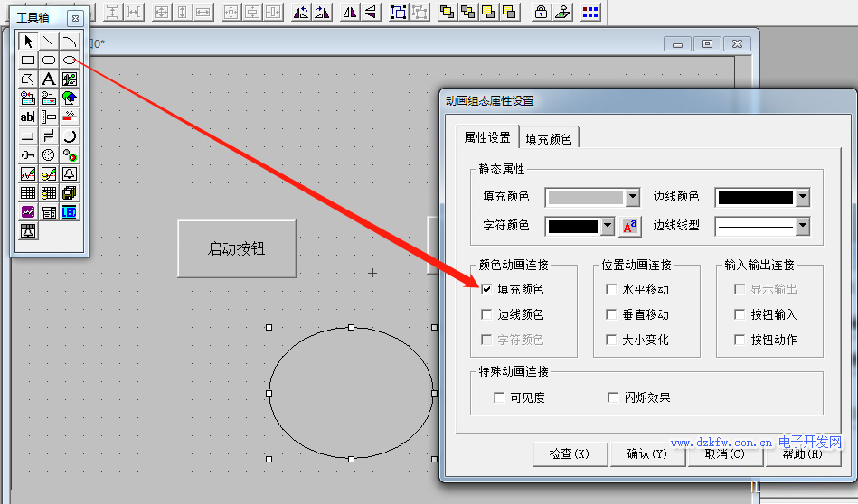The height and width of the screenshot is (504, 858).
Task: Enable the 水平移动 checkbox
Action: [x=612, y=290]
